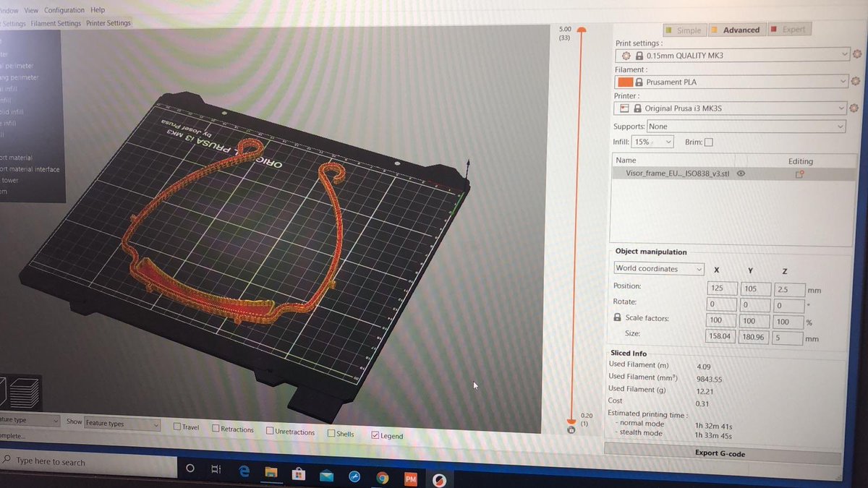Click small icon beneath vertical layer slider
The image size is (868, 488).
(x=571, y=430)
